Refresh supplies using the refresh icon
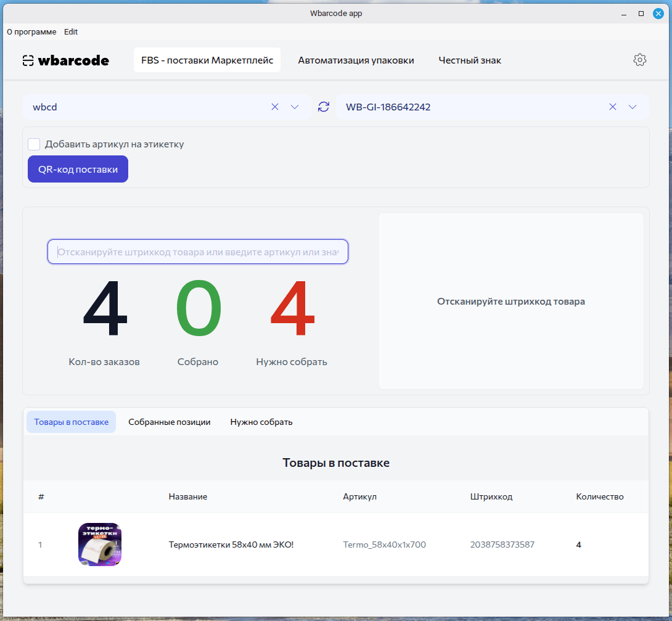This screenshot has width=672, height=621. click(323, 107)
